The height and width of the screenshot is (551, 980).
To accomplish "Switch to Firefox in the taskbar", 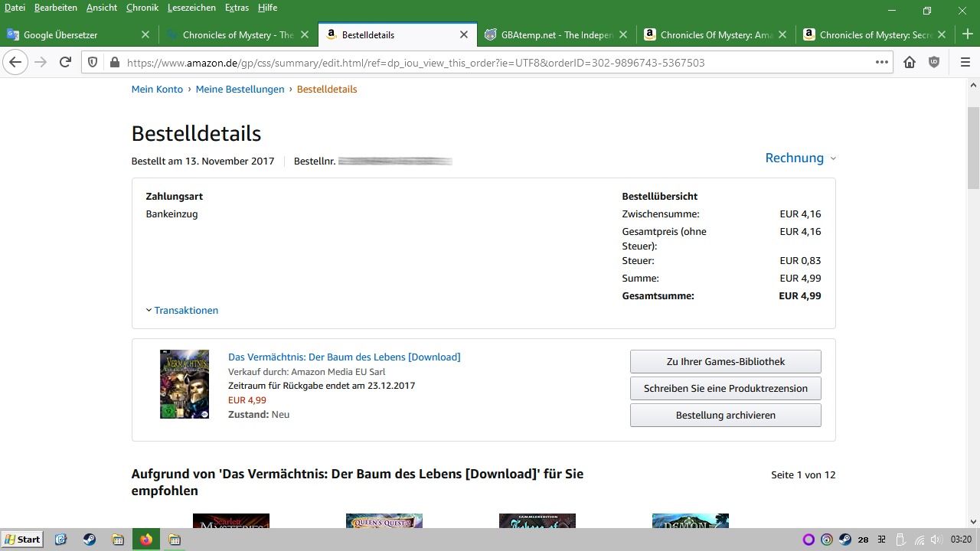I will point(145,540).
